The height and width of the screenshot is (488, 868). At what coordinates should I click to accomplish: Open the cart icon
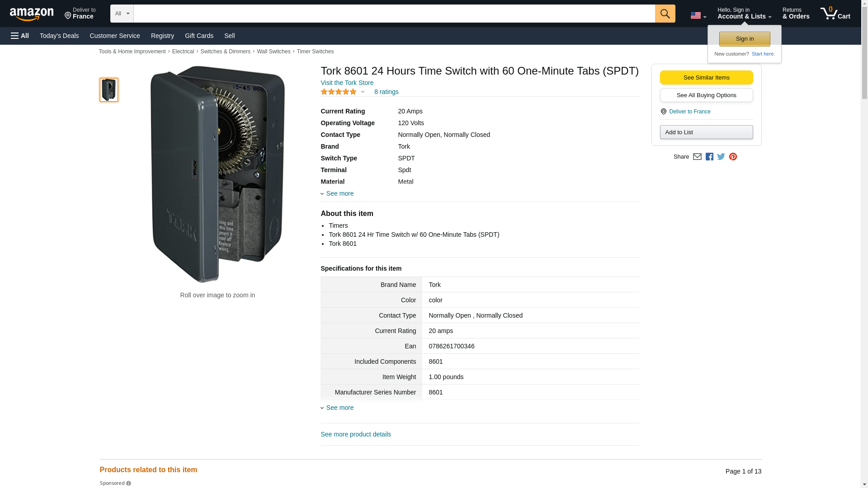click(x=835, y=13)
